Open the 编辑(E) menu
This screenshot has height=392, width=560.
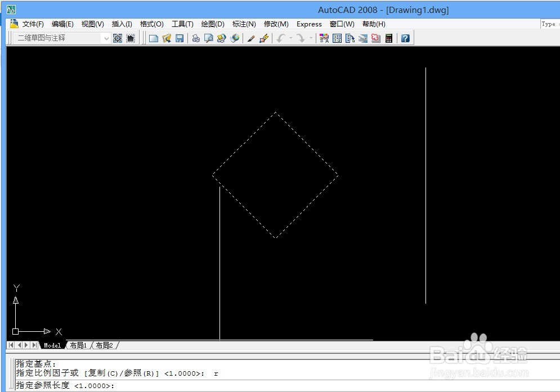coord(62,24)
